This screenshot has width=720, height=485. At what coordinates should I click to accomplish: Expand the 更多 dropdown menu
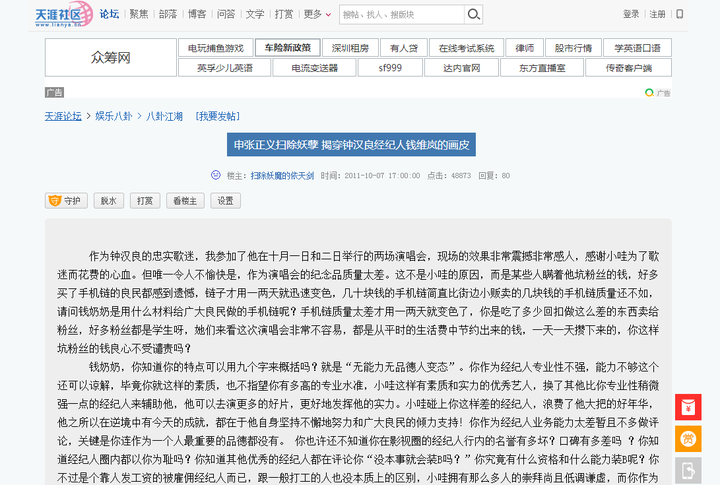(x=317, y=14)
